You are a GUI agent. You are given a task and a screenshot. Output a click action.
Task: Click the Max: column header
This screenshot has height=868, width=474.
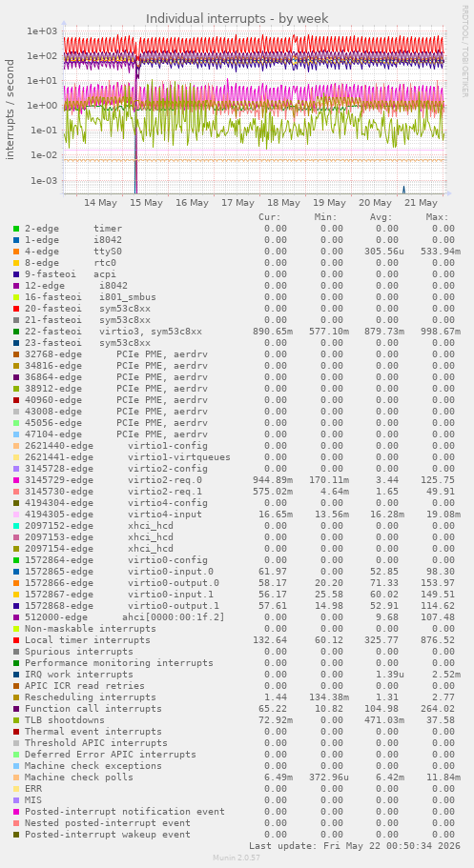(437, 217)
